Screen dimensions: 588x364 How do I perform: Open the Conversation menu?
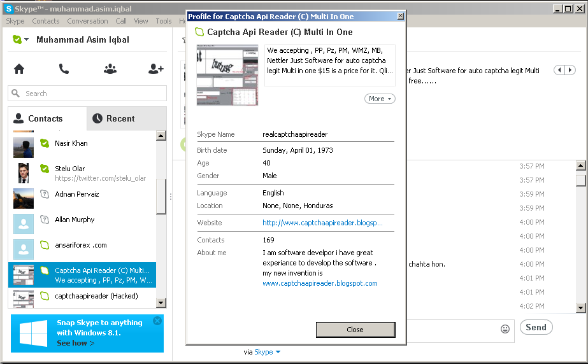click(x=87, y=21)
